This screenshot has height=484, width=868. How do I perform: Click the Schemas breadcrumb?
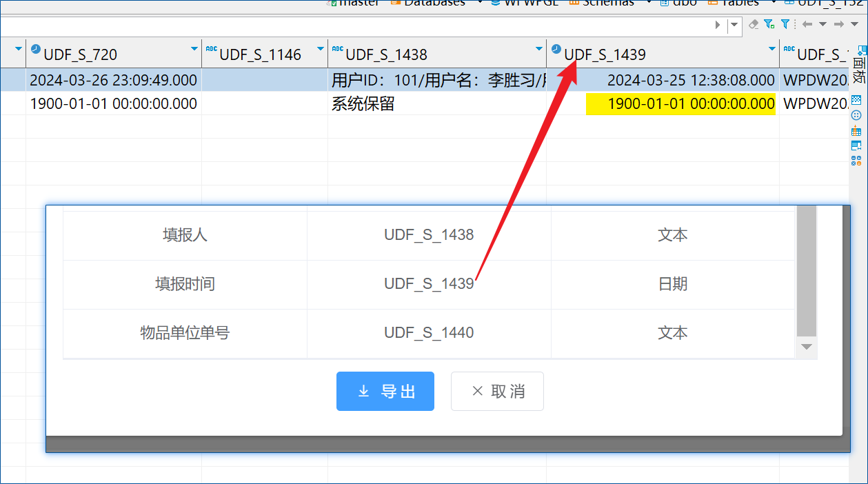point(601,3)
